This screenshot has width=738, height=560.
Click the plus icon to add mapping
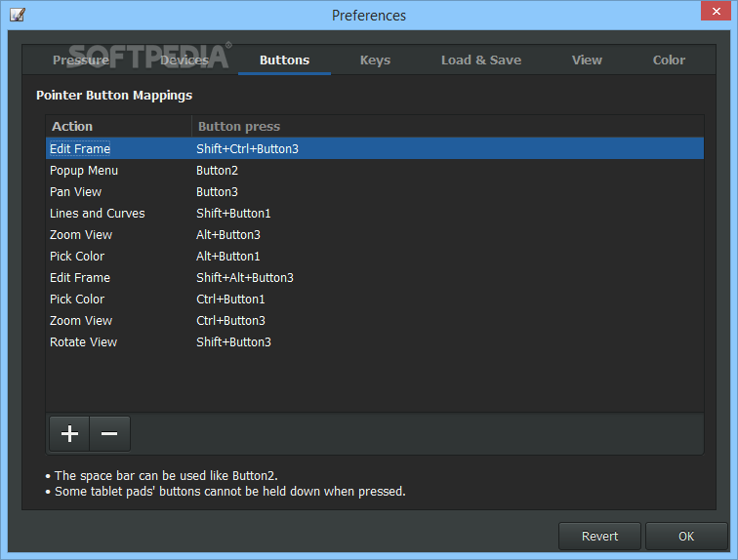69,434
